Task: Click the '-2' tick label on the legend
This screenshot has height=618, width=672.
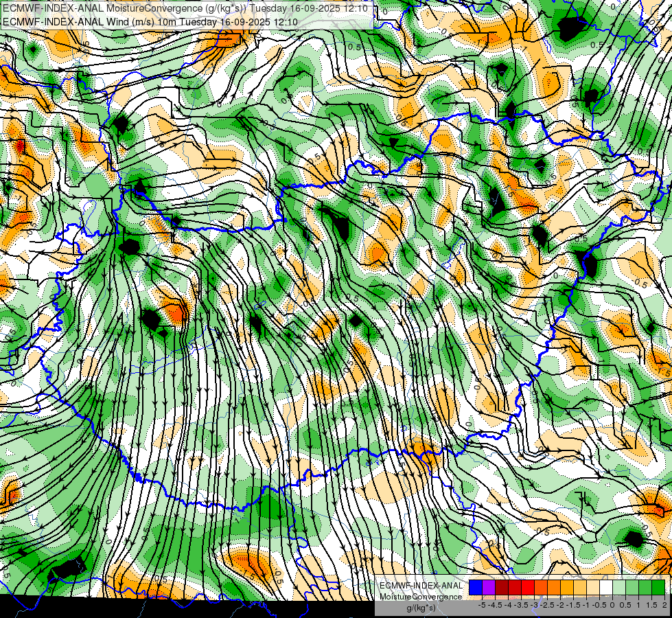Action: click(561, 605)
